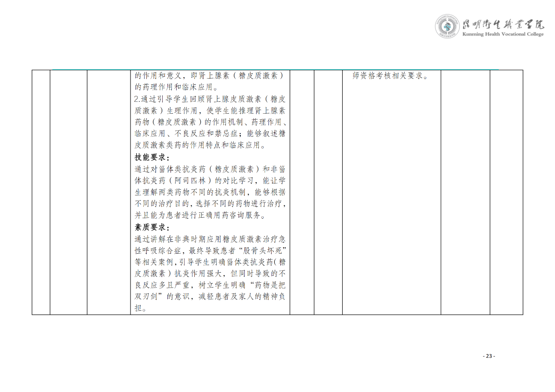Click the 'Kunming Health Vocational College' text
The image size is (555, 392).
click(503, 34)
